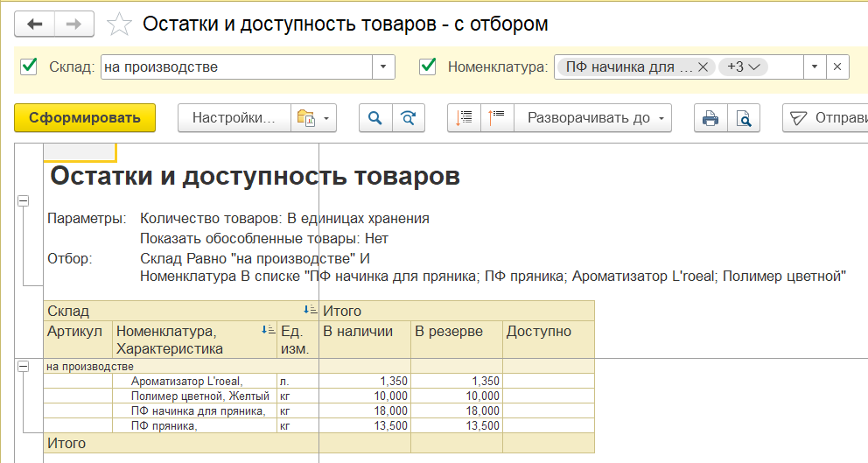Open print preview icon
Viewport: 868px width, 463px height.
(744, 118)
